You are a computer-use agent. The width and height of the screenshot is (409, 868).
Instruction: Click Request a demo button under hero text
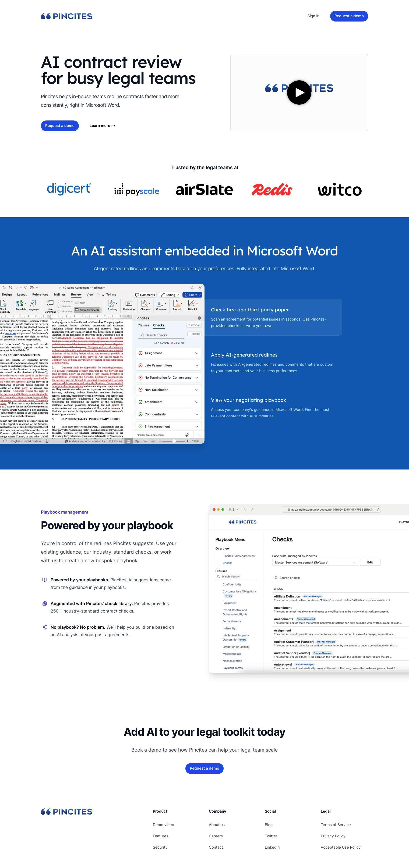[x=60, y=126]
